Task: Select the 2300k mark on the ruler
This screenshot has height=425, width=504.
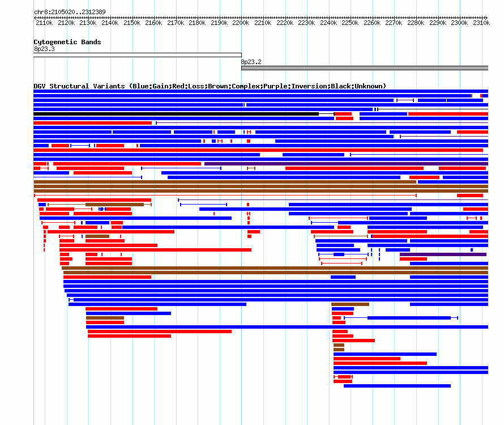Action: [459, 23]
